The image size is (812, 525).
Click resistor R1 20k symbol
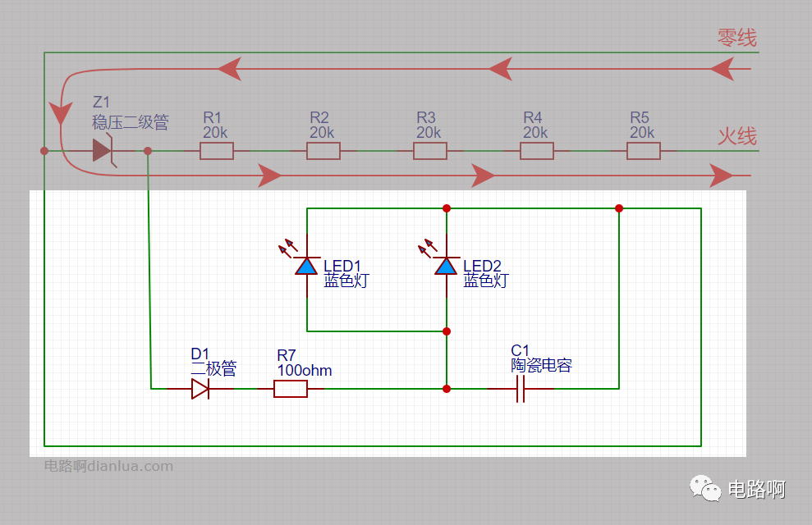tap(217, 151)
